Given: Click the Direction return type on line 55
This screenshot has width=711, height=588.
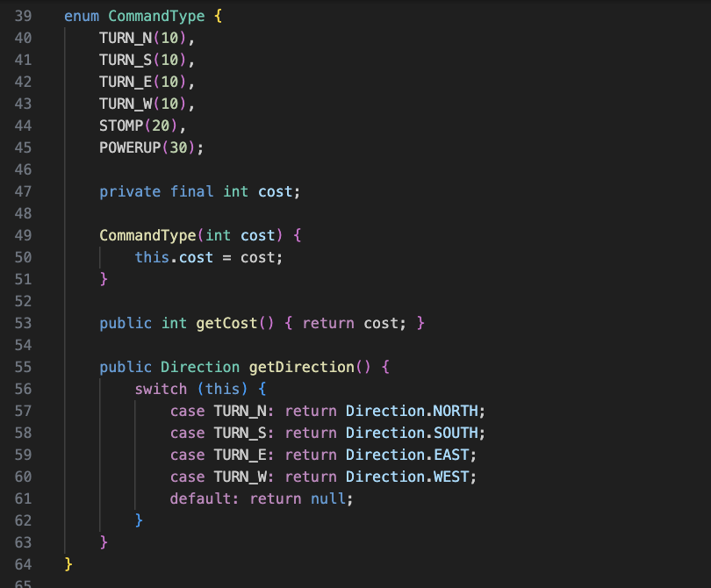Looking at the screenshot, I should tap(200, 368).
